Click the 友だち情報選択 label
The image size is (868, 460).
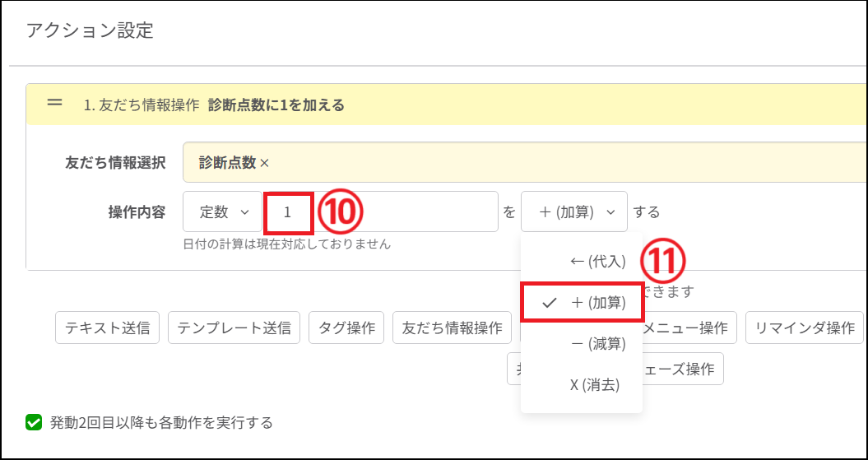(115, 163)
